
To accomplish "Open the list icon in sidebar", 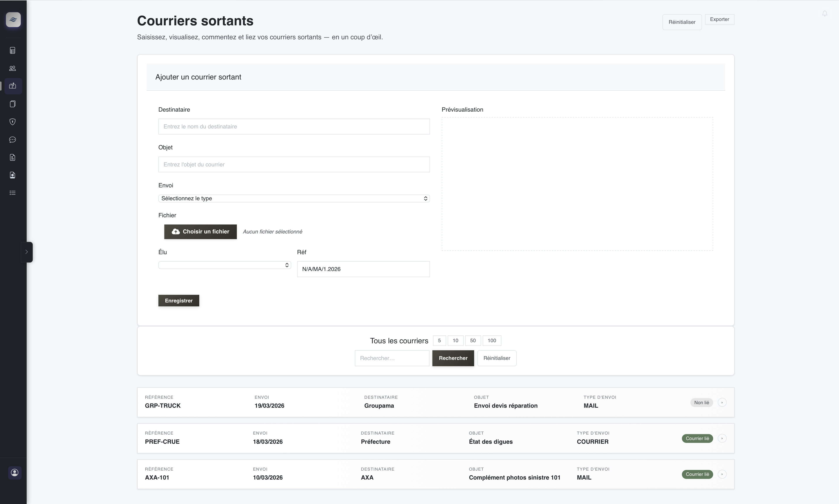I will pos(13,193).
